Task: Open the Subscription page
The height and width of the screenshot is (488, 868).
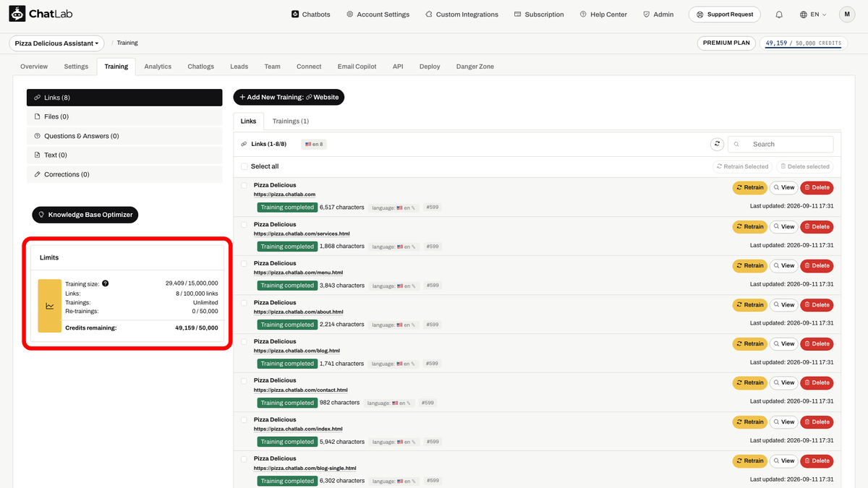Action: pyautogui.click(x=539, y=14)
